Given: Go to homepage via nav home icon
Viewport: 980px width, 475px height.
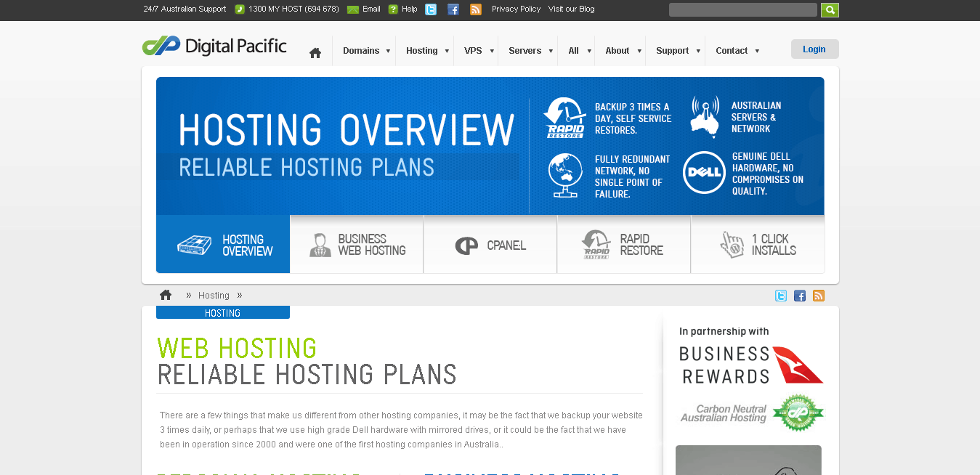Looking at the screenshot, I should (315, 52).
